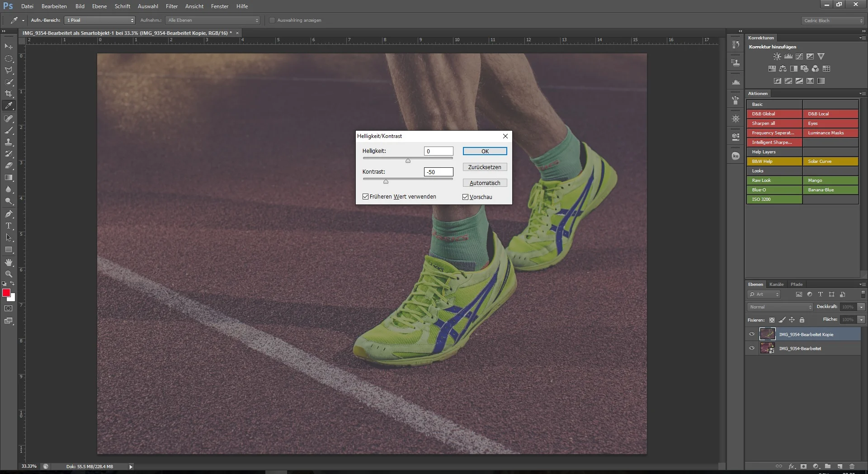Select the Pen tool
Viewport: 868px width, 474px height.
[x=9, y=214]
